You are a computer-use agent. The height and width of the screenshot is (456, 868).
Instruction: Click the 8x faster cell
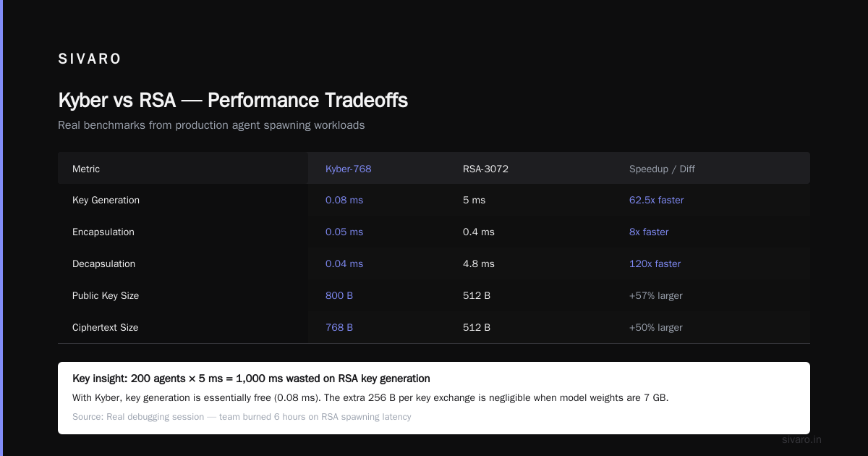click(649, 232)
